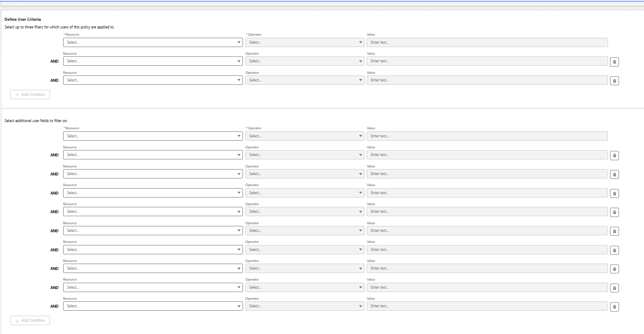Click trash icon on fifth additional user fields row
Viewport: 644px width, 334px height.
tap(614, 212)
